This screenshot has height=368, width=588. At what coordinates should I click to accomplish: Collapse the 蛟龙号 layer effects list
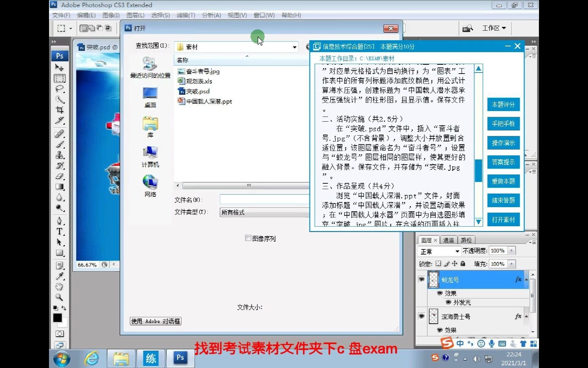click(526, 279)
